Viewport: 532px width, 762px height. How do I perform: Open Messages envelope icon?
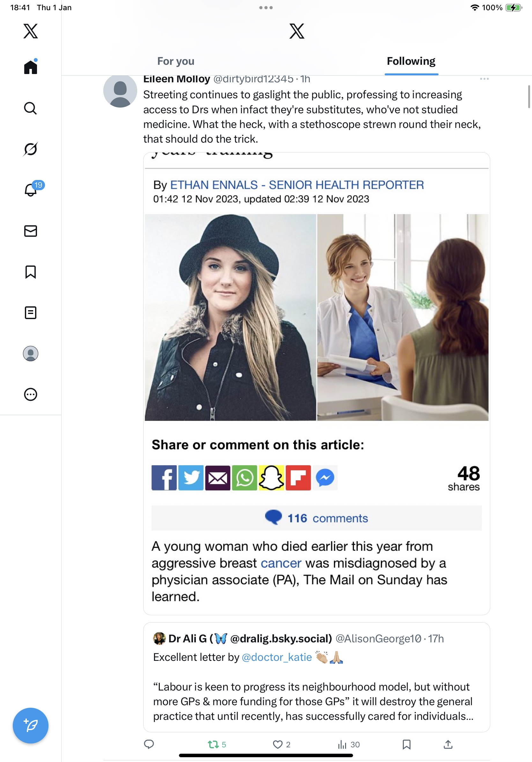pyautogui.click(x=31, y=231)
